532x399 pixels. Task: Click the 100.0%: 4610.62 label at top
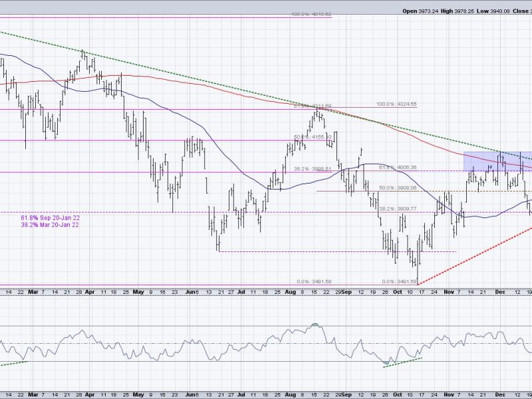click(294, 14)
